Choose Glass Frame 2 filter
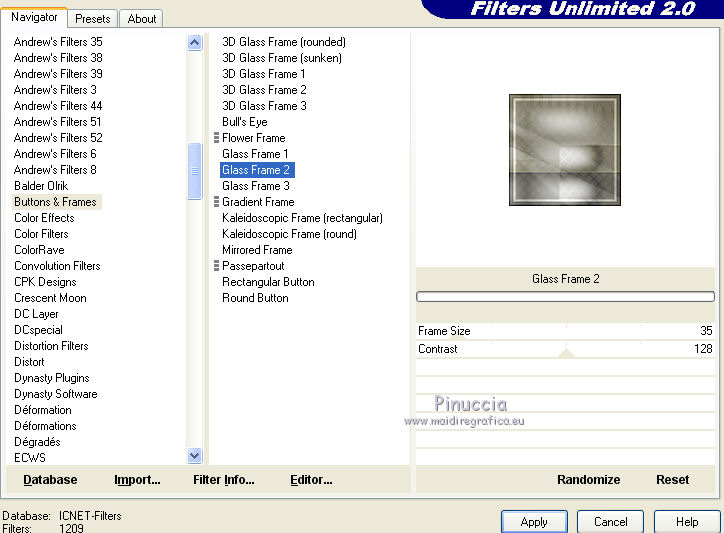The image size is (724, 533). 257,170
